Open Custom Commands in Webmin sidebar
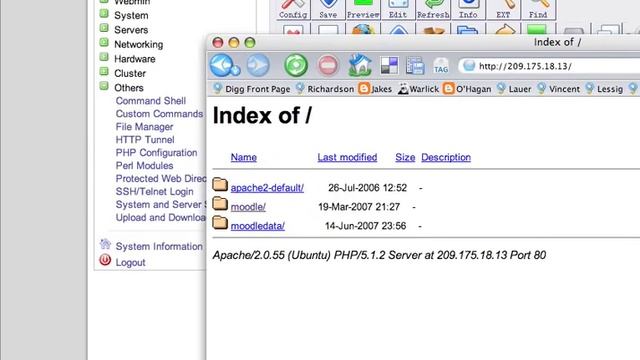The image size is (640, 360). (x=159, y=114)
